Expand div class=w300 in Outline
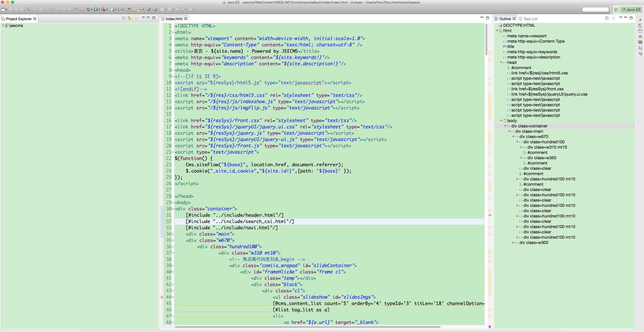 [x=513, y=243]
